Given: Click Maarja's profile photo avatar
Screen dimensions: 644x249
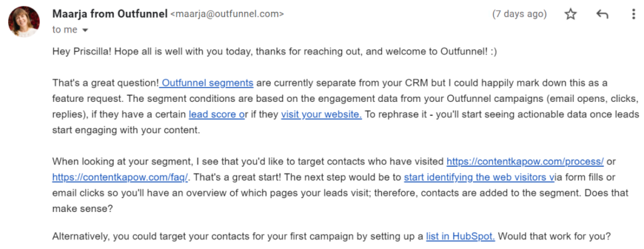Looking at the screenshot, I should coord(24,22).
